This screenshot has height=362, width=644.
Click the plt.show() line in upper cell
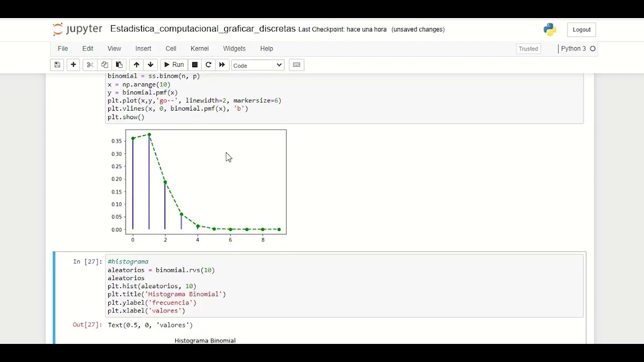(x=126, y=117)
